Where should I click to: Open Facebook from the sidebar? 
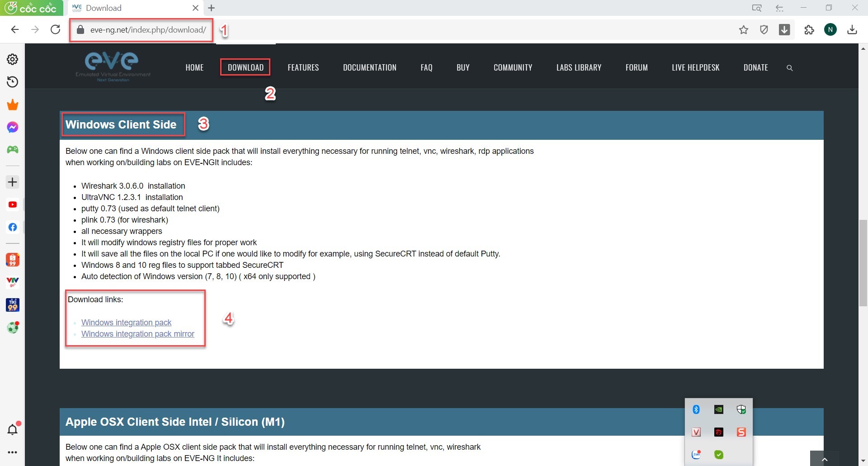(x=13, y=227)
